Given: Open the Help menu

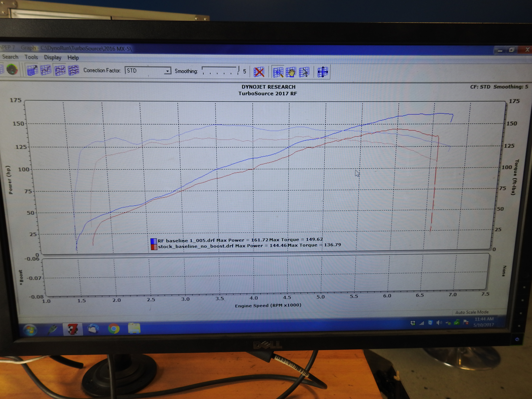Looking at the screenshot, I should 73,58.
